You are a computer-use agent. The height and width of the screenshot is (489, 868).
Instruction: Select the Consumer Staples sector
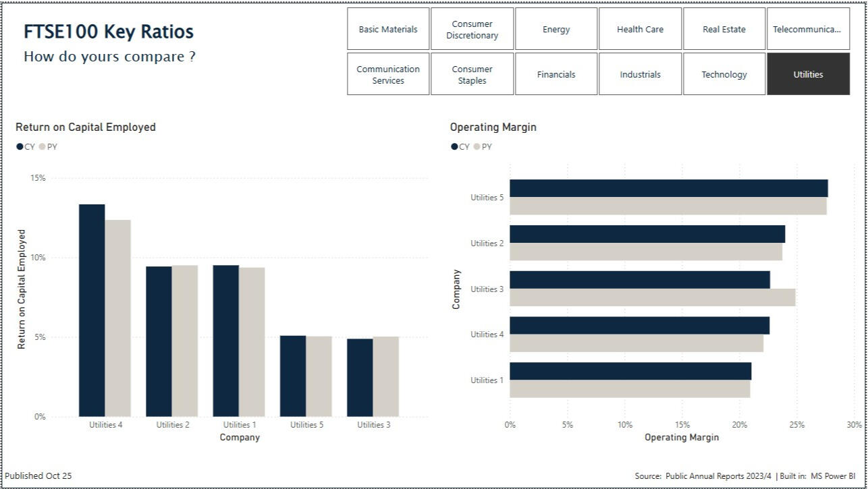[472, 74]
